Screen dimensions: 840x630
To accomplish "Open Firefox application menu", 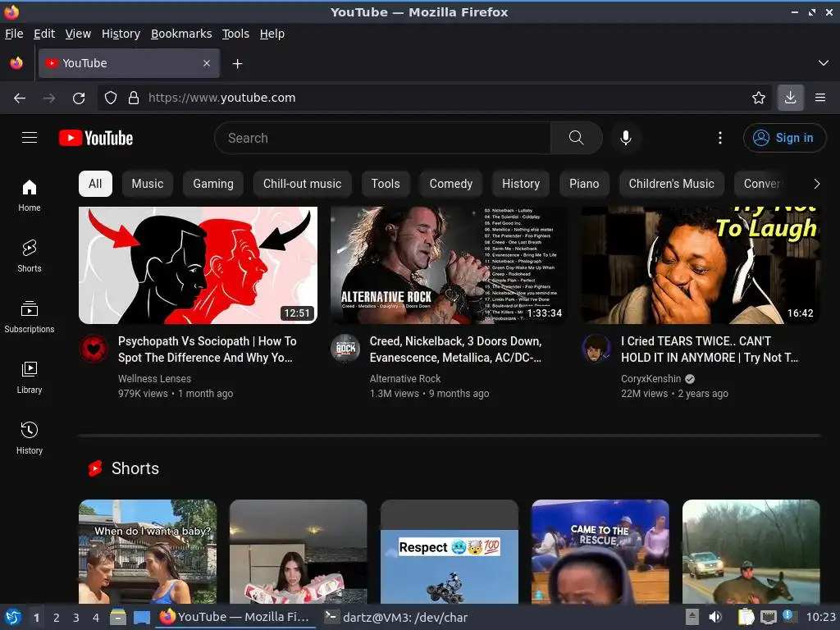I will (x=820, y=98).
